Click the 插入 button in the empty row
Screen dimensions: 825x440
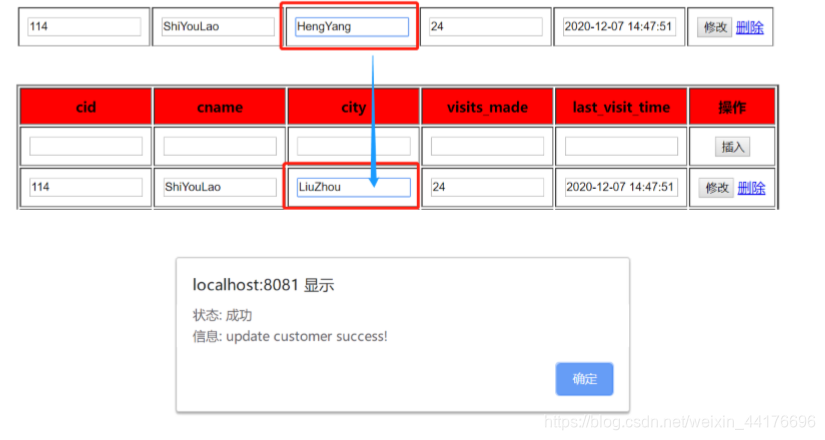coord(732,147)
